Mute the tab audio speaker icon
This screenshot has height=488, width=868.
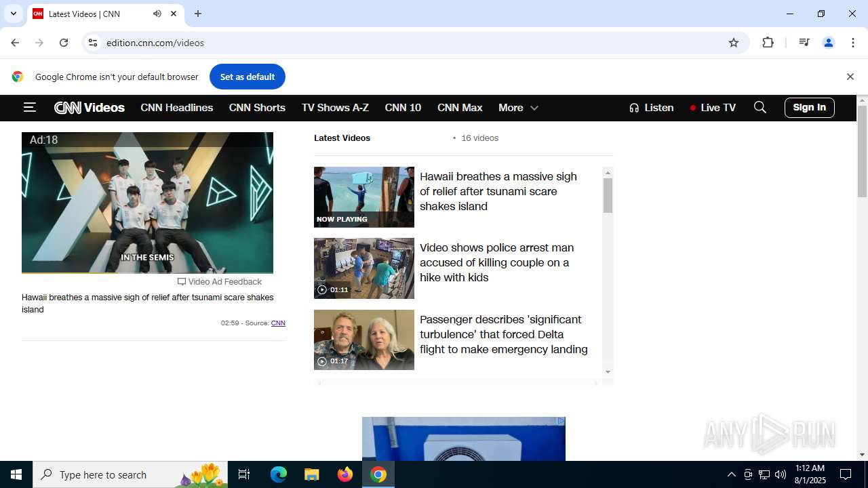click(157, 14)
